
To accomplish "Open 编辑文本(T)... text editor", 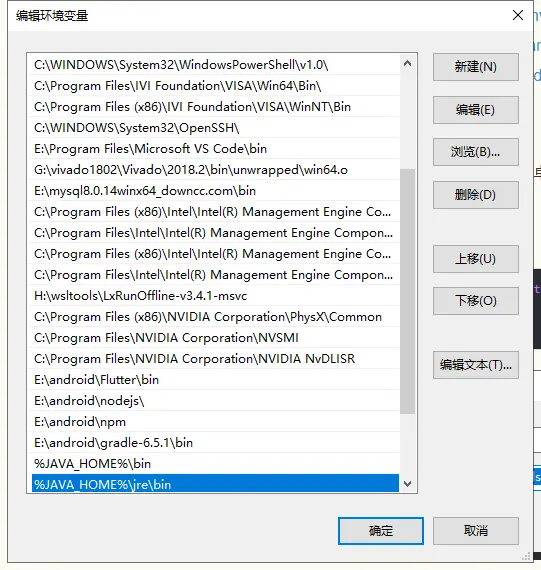I will point(476,365).
